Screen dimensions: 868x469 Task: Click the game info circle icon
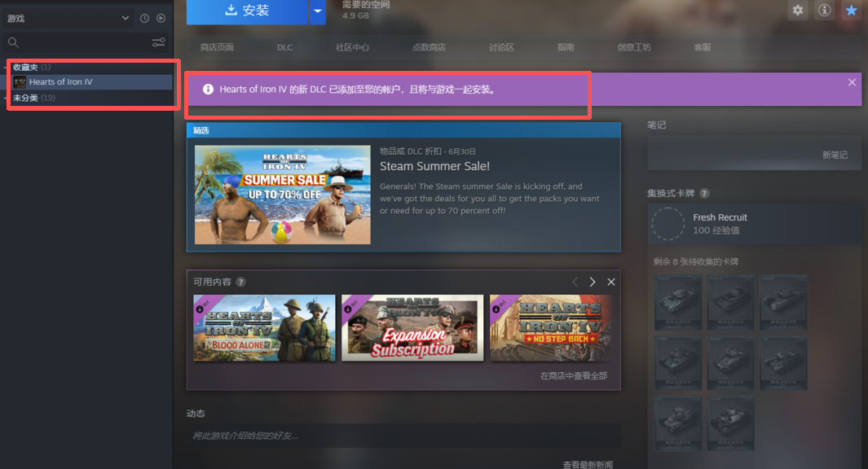coord(824,11)
